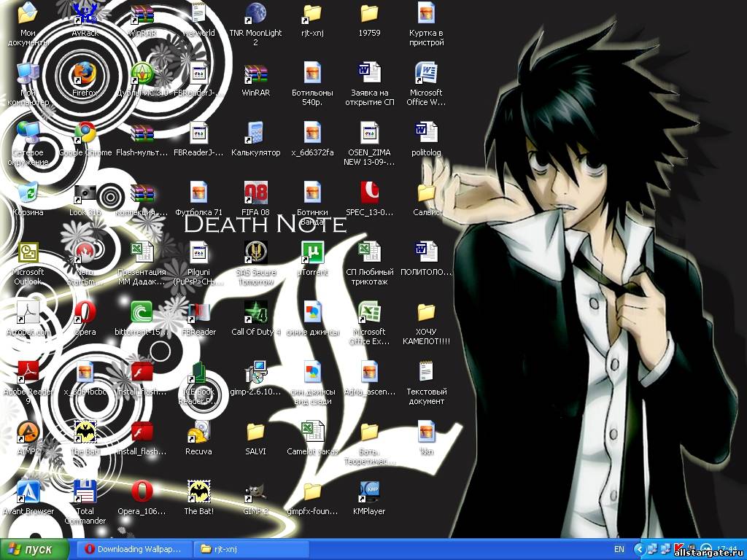Click the EN language indicator in the taskbar

pyautogui.click(x=619, y=549)
